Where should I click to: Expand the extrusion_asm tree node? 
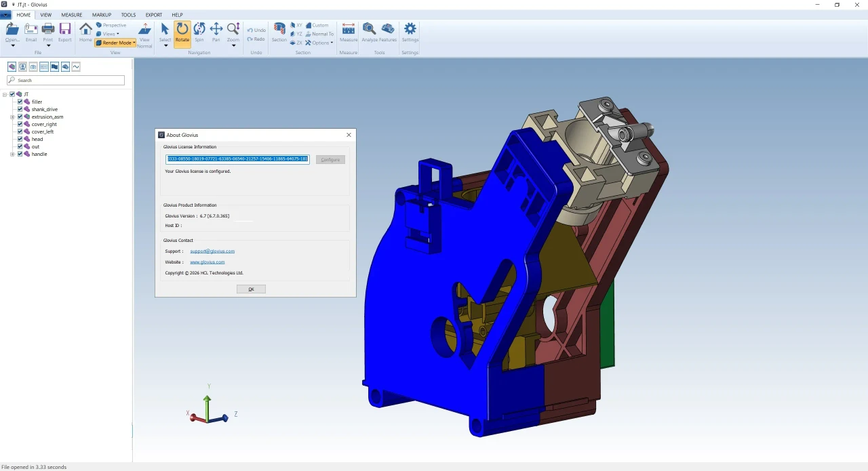point(12,117)
